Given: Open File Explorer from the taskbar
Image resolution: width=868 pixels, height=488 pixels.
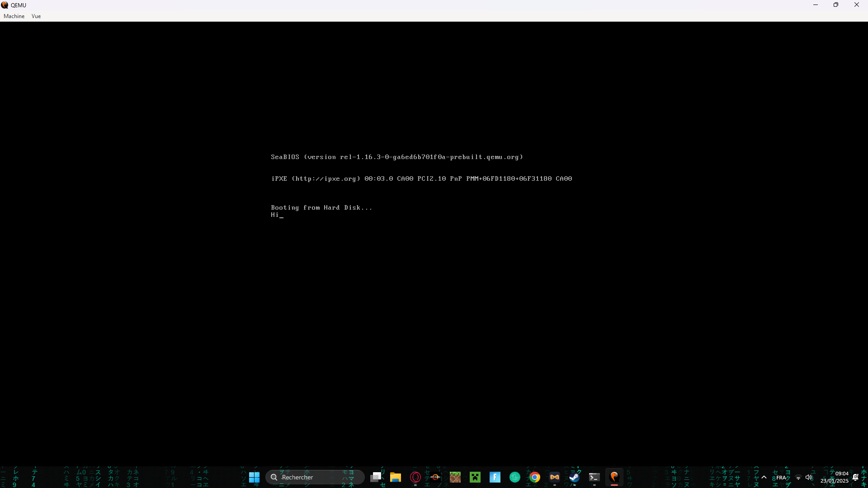Looking at the screenshot, I should coord(396,477).
